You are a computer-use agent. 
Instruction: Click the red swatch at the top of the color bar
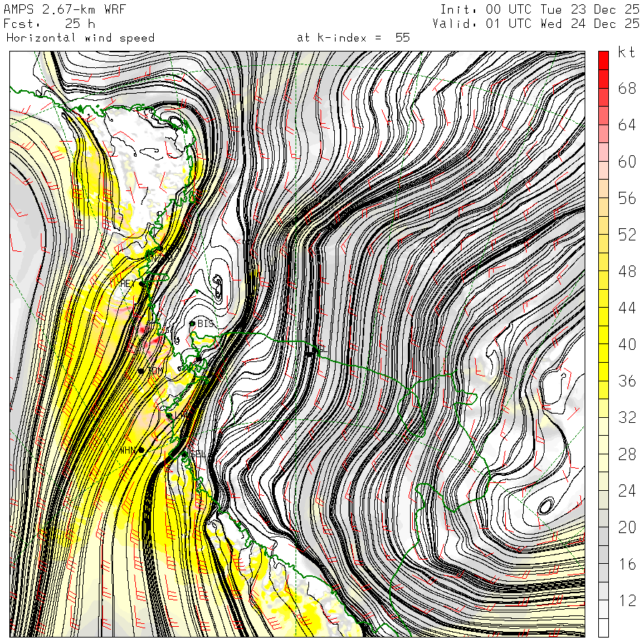point(603,60)
